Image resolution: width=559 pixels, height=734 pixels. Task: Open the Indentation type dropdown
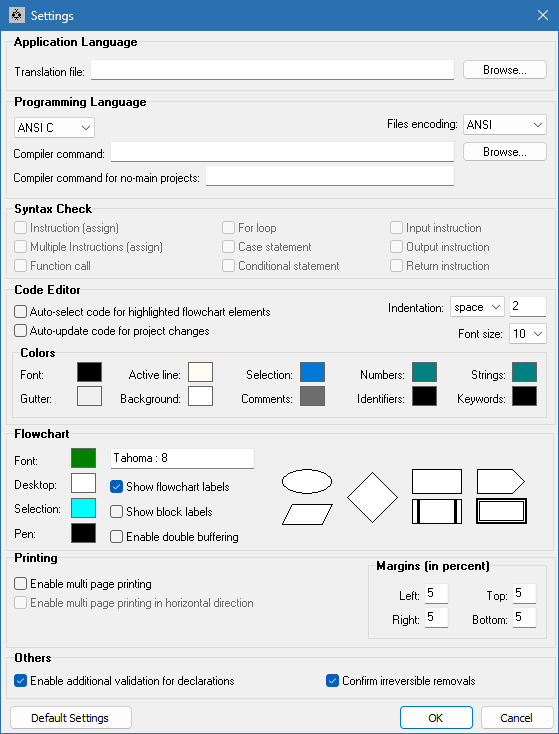[477, 307]
